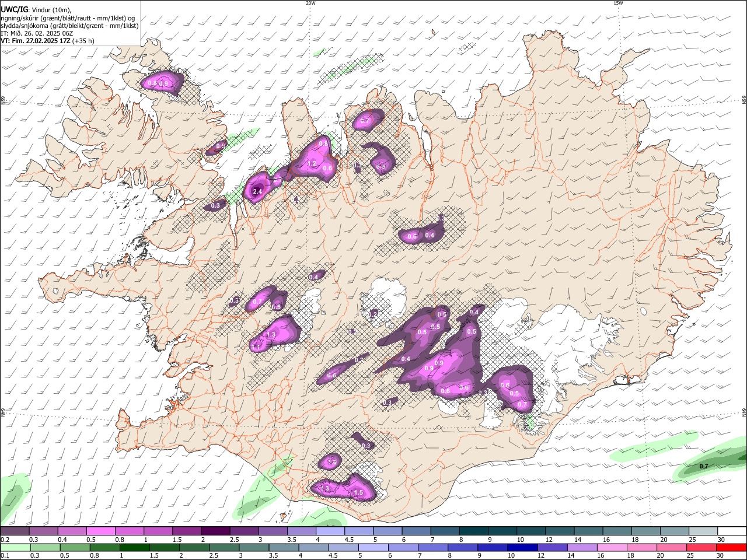Click the "0.9" value in Westfjords snow patch

pos(164,84)
